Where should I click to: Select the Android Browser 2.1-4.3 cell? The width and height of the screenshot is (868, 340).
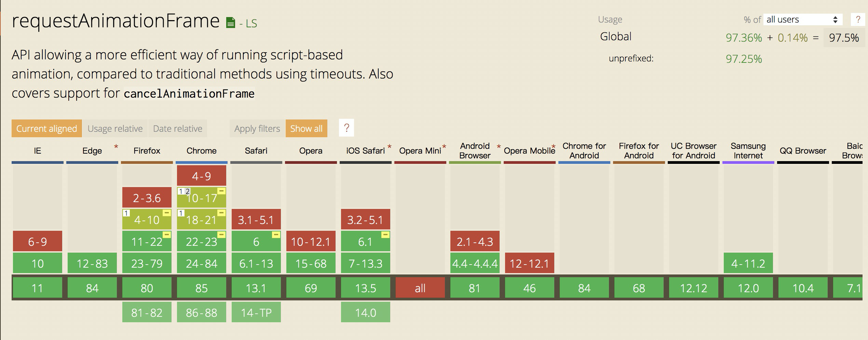[475, 241]
